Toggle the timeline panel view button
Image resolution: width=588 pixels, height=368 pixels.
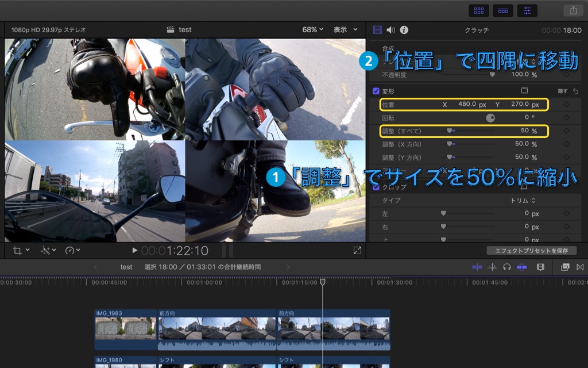tap(503, 10)
